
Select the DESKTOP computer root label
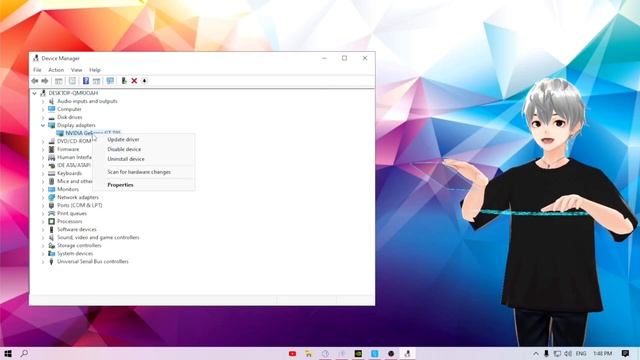pos(73,93)
